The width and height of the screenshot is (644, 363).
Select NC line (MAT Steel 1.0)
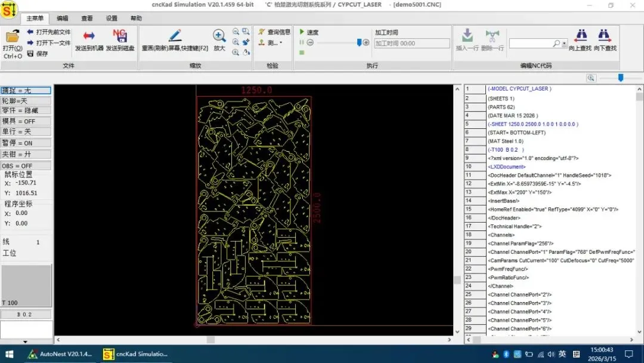coord(506,141)
